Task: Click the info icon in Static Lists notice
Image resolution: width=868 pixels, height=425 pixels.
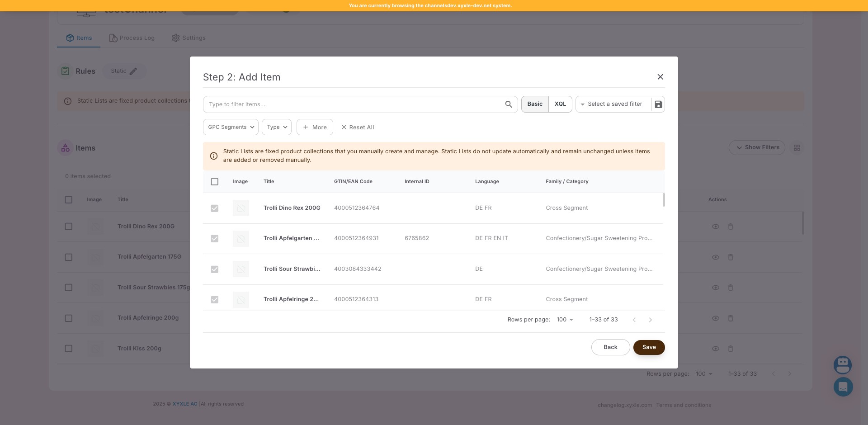Action: (x=214, y=156)
